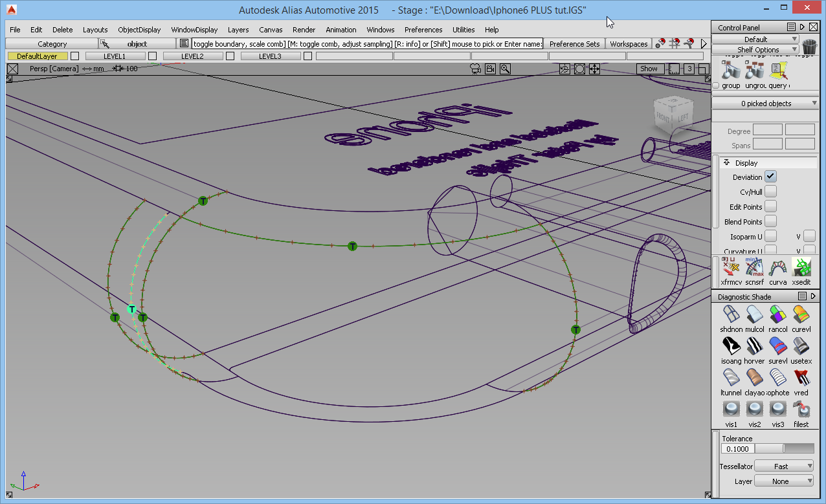This screenshot has height=504, width=826.
Task: Toggle the LEVEL1 layer checkbox
Action: pos(152,56)
